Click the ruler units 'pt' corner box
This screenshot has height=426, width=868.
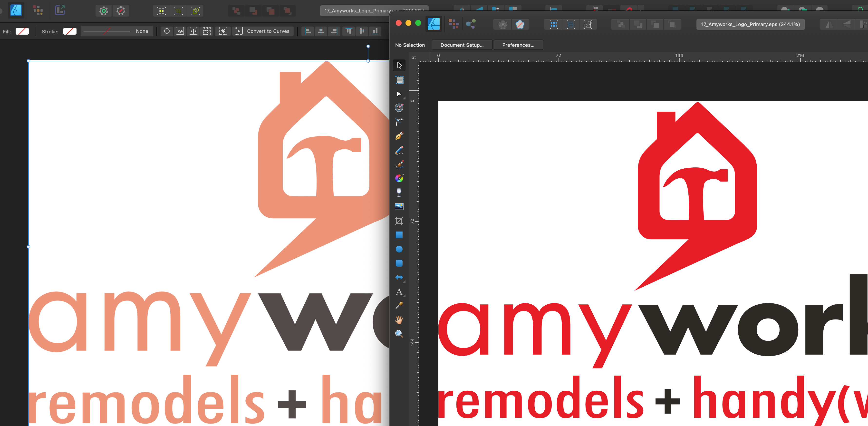pos(414,57)
